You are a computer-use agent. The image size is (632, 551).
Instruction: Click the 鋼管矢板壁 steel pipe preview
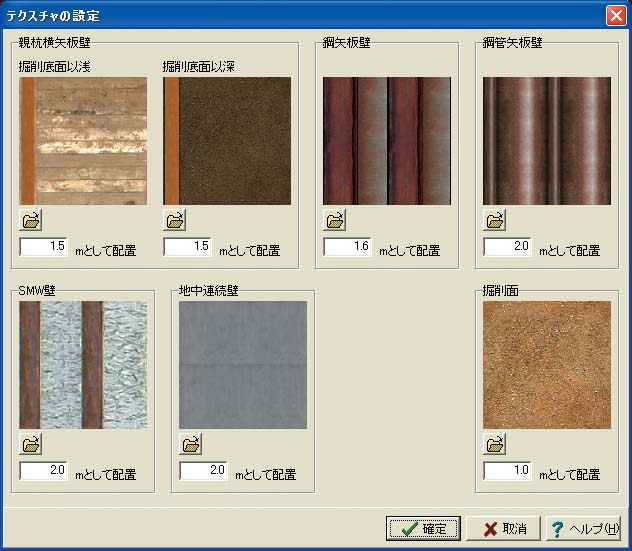pyautogui.click(x=547, y=141)
